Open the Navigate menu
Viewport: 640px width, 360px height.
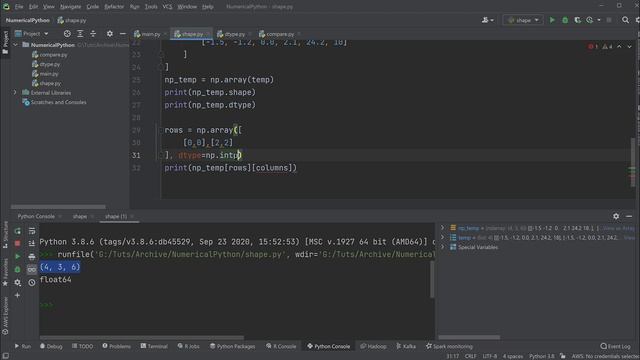pos(70,7)
